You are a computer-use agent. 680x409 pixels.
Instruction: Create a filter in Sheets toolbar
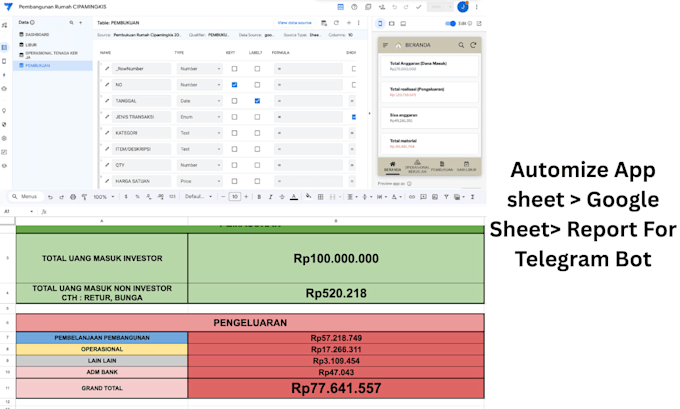click(446, 197)
